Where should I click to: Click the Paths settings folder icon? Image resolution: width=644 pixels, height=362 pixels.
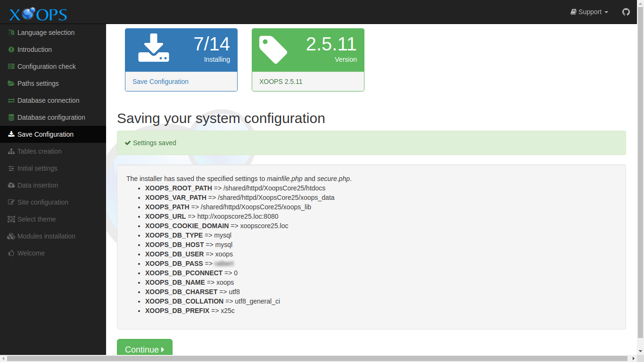(x=10, y=83)
